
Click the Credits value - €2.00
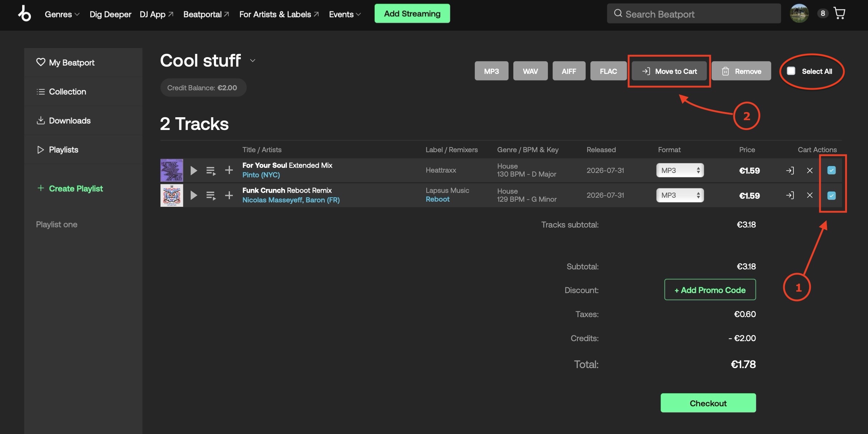(742, 338)
